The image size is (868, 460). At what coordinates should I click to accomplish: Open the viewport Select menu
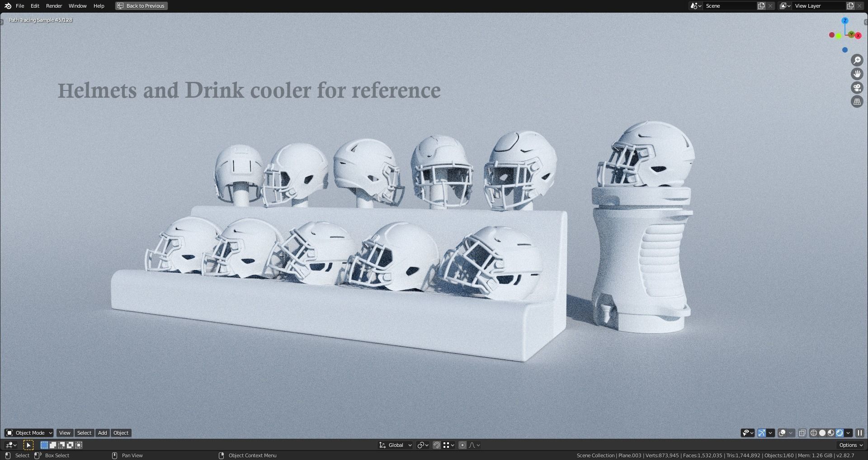(84, 433)
